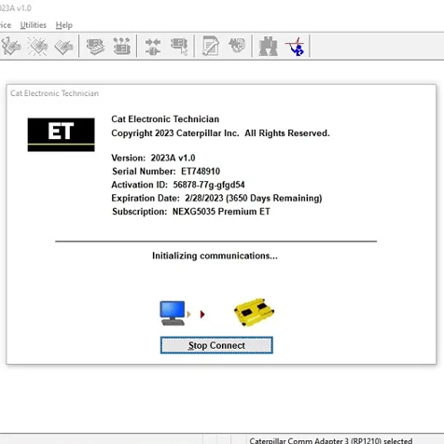The height and width of the screenshot is (444, 444).
Task: Click the yellow ECM module icon
Action: pyautogui.click(x=254, y=312)
